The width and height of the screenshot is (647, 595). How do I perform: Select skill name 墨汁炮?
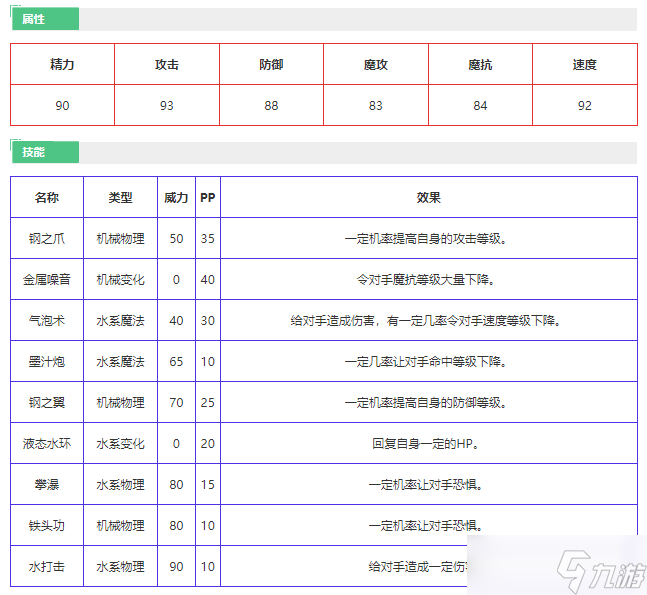click(x=47, y=361)
